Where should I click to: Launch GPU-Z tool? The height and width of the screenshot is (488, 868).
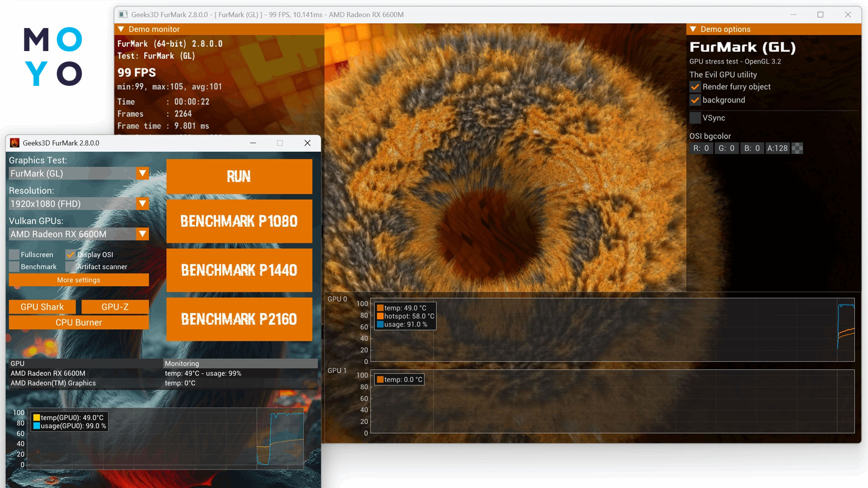click(x=115, y=307)
